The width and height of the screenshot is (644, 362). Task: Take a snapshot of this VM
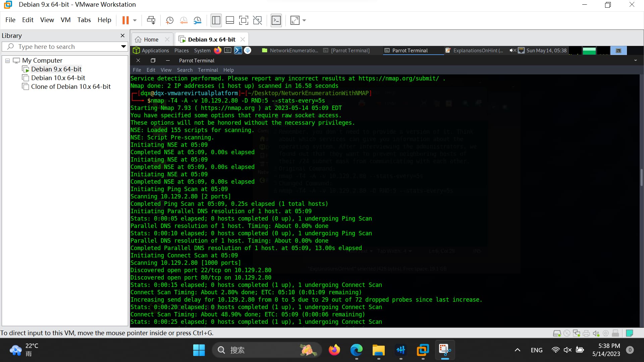(x=170, y=20)
